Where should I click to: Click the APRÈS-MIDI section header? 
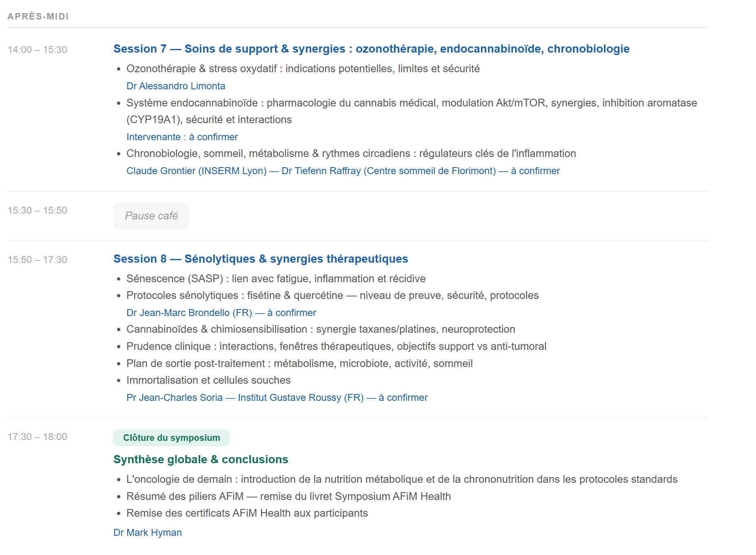38,16
